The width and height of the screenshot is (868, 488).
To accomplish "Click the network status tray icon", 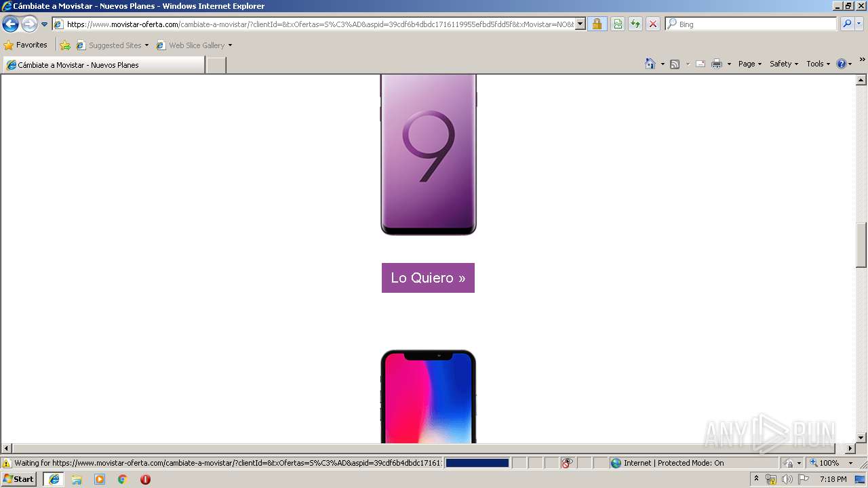I will (x=771, y=479).
